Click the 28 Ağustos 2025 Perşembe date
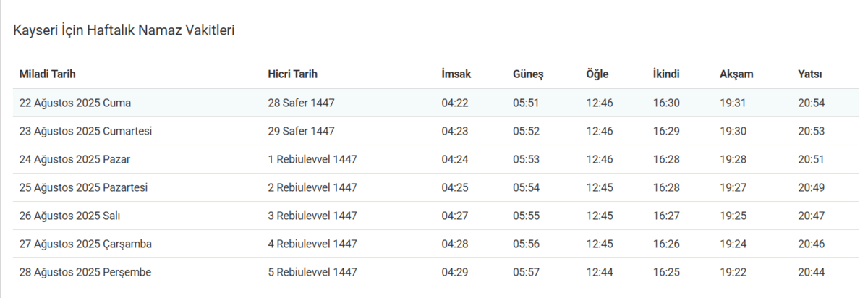Screen dimensions: 868x298 (x=85, y=272)
